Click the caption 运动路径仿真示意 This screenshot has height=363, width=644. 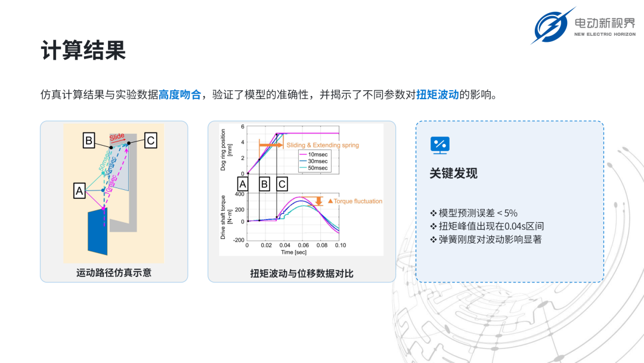pyautogui.click(x=114, y=273)
